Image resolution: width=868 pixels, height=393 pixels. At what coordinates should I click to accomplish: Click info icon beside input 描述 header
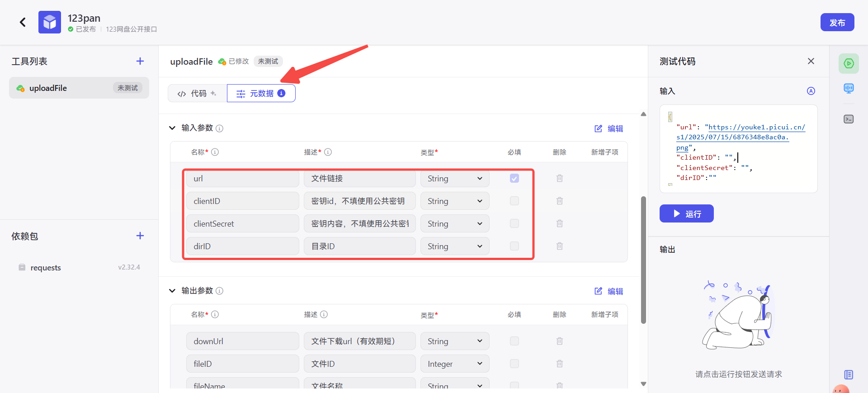point(328,152)
